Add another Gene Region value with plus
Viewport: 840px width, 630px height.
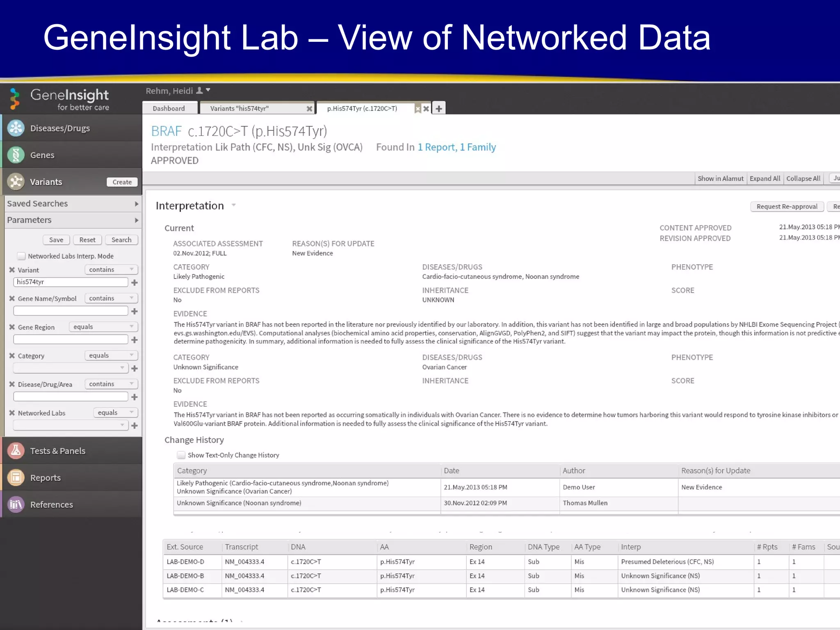pyautogui.click(x=135, y=340)
